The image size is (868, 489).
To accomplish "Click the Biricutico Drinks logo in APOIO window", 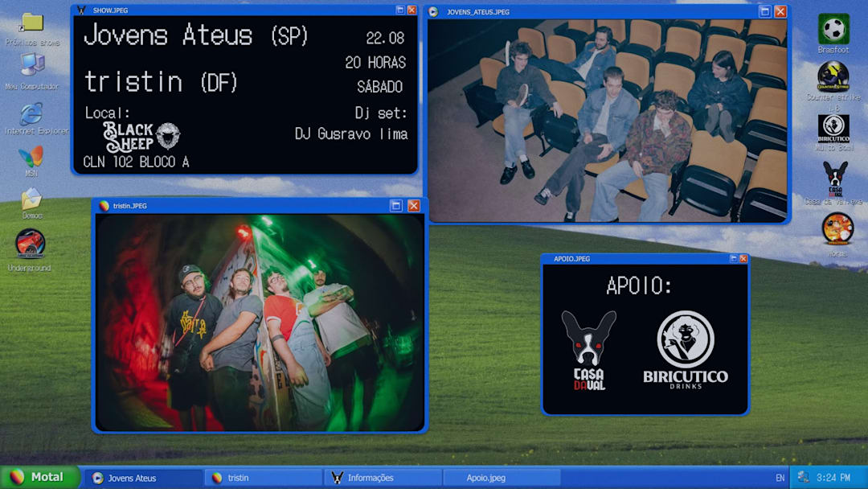I will pos(686,350).
